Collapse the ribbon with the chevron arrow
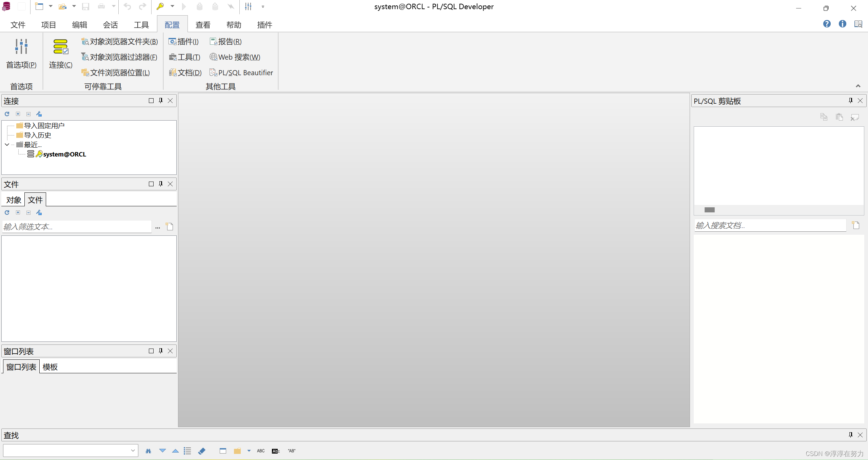Viewport: 868px width, 460px height. pyautogui.click(x=858, y=86)
